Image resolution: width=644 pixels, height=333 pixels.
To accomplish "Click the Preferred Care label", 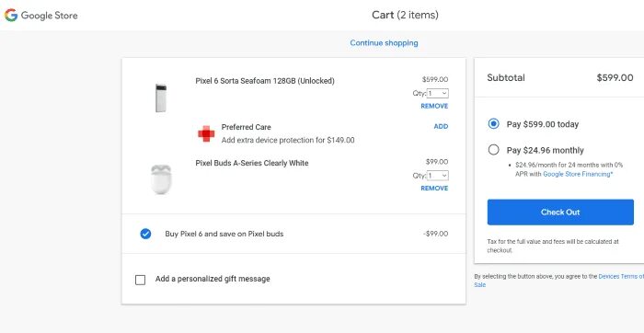I will tap(246, 127).
